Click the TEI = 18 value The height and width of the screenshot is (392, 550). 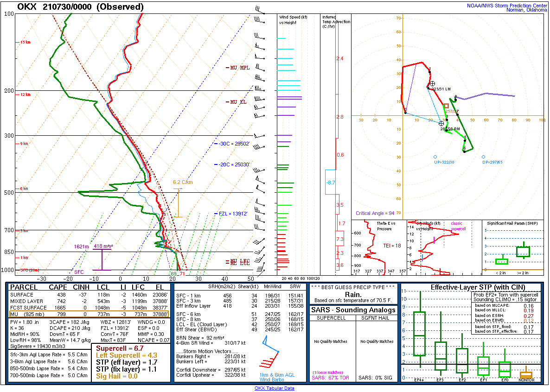[x=392, y=246]
